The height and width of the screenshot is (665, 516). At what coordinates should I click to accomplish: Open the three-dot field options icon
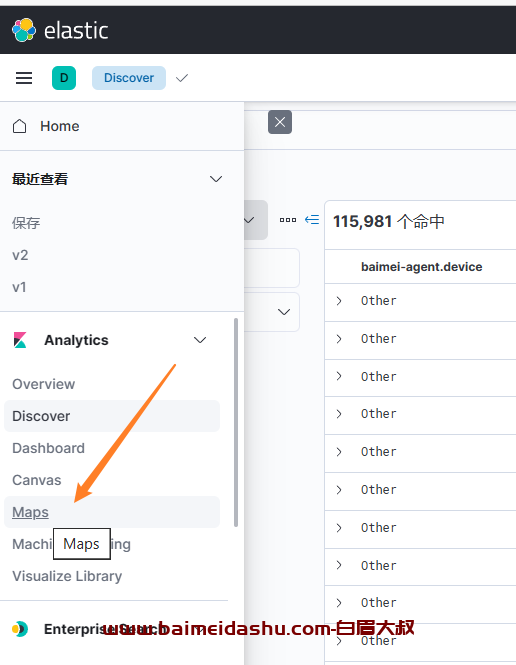(x=288, y=220)
